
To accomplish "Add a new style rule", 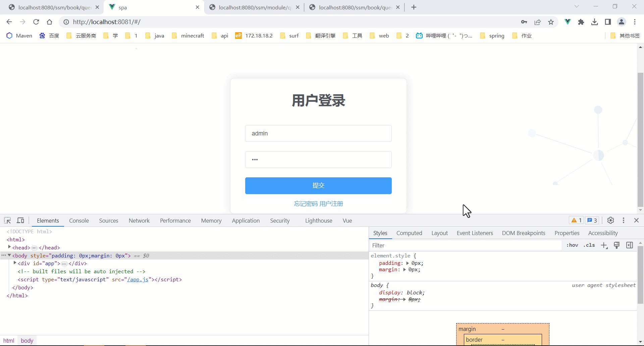I will (x=604, y=245).
